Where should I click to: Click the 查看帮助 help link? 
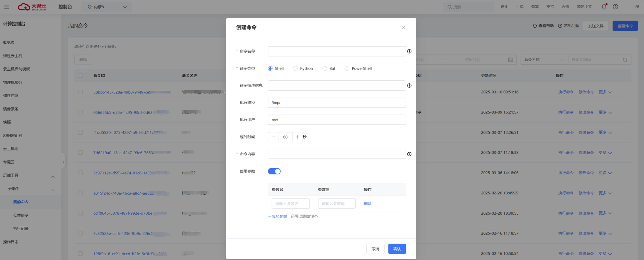(x=543, y=26)
